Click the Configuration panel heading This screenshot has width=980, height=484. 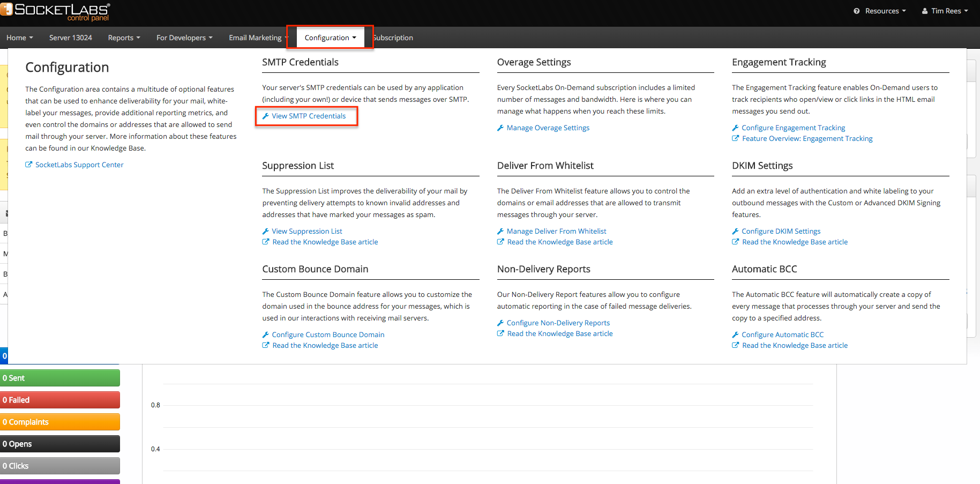tap(67, 67)
